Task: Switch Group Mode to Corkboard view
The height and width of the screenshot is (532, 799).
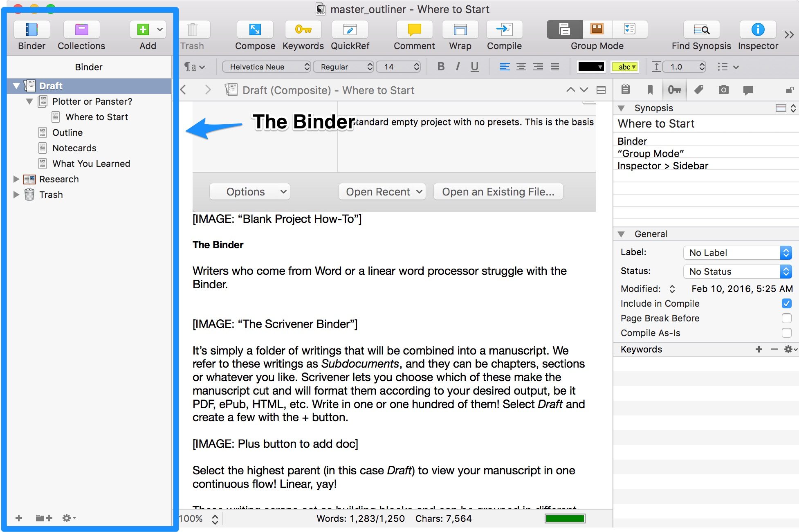Action: (x=597, y=29)
